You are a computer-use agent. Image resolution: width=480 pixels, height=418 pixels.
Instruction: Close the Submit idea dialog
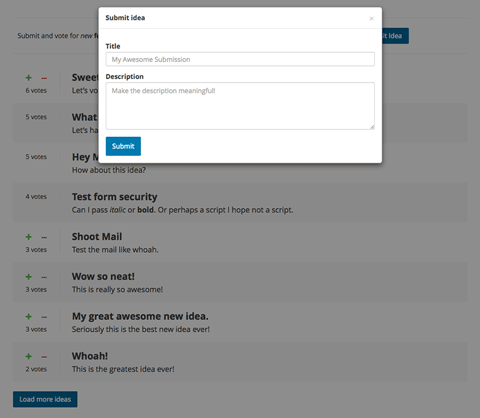coord(371,18)
